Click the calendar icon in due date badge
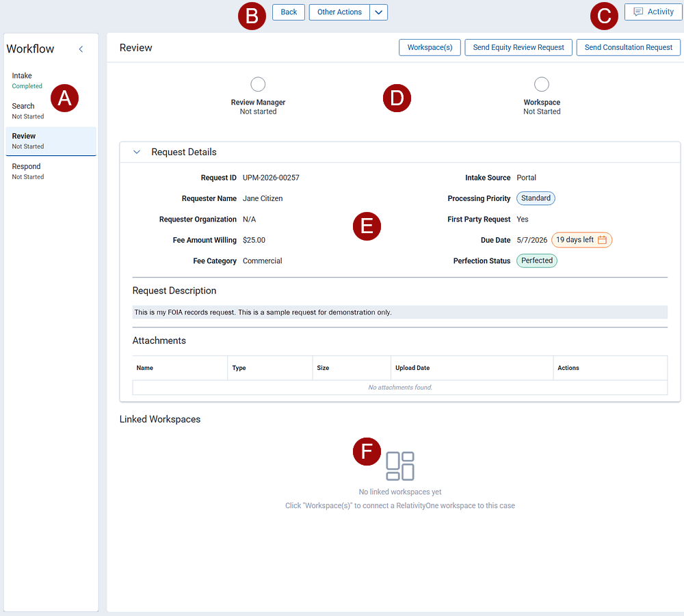 [602, 240]
